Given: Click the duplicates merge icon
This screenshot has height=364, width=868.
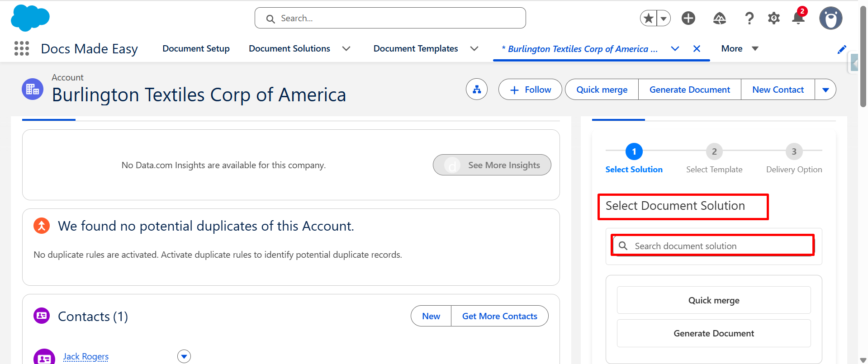Looking at the screenshot, I should (x=42, y=225).
